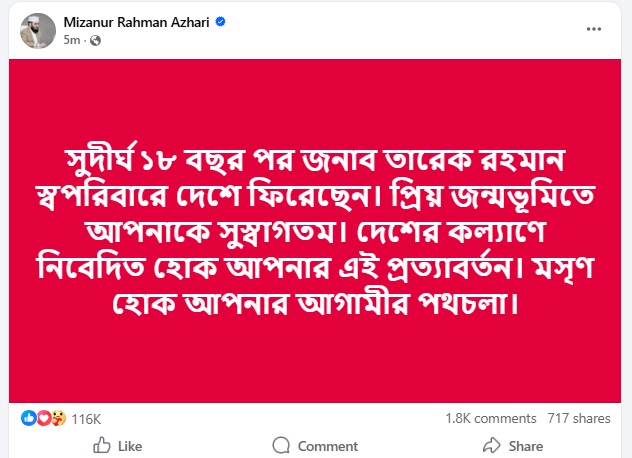Click the curved arrow icon on Share button
The height and width of the screenshot is (458, 632).
[492, 446]
